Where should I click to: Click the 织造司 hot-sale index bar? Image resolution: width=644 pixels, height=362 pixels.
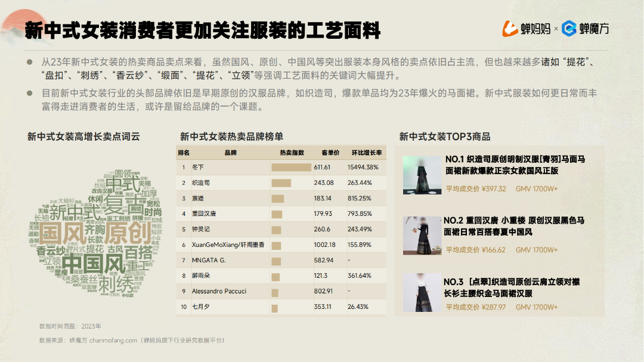click(x=281, y=183)
